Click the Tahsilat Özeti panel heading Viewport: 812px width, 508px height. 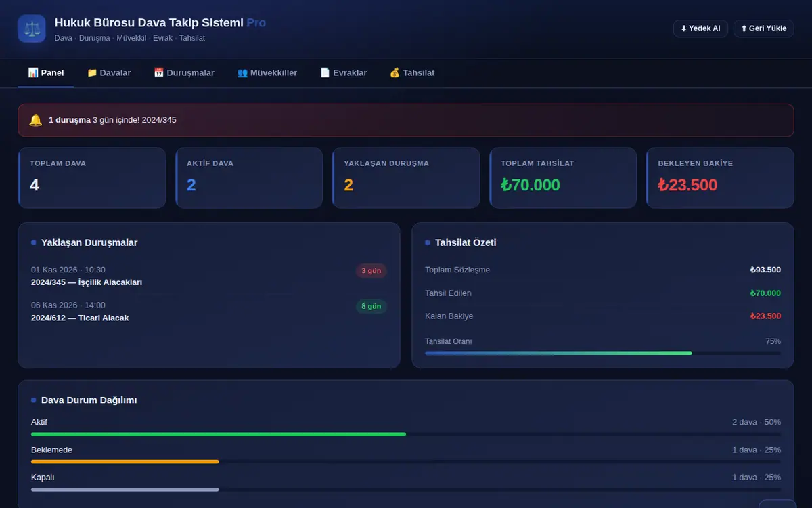(x=466, y=242)
